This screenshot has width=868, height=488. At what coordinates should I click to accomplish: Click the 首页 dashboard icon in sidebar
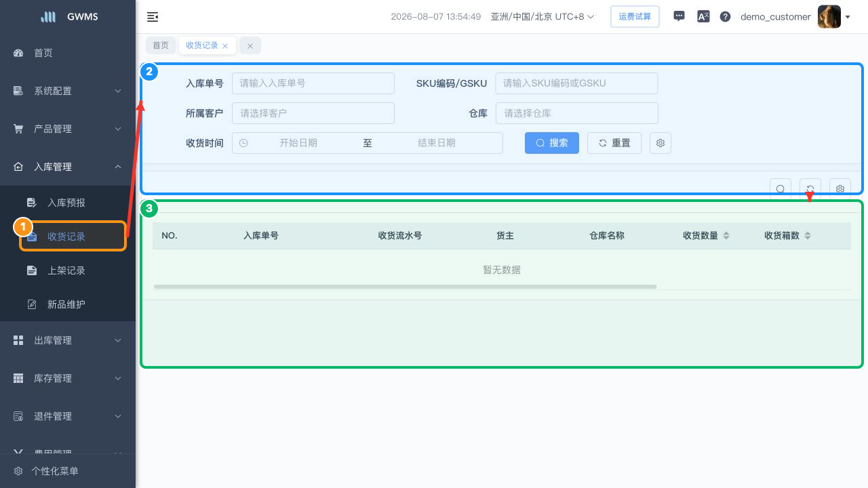(18, 53)
